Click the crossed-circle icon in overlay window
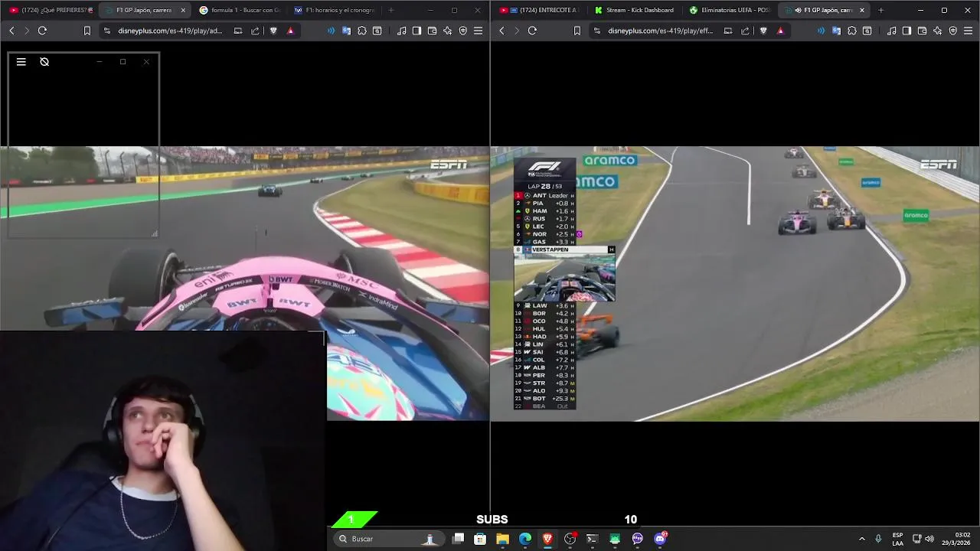 click(44, 62)
